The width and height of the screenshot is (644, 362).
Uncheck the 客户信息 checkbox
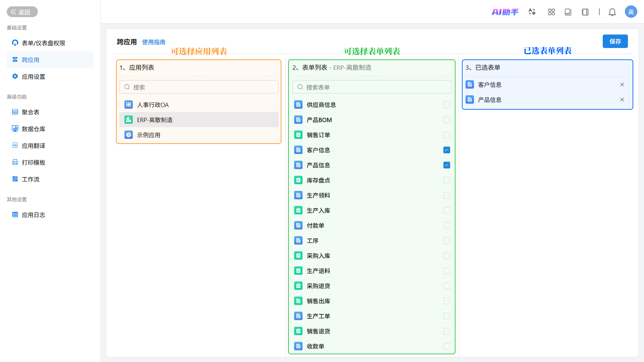(x=446, y=150)
